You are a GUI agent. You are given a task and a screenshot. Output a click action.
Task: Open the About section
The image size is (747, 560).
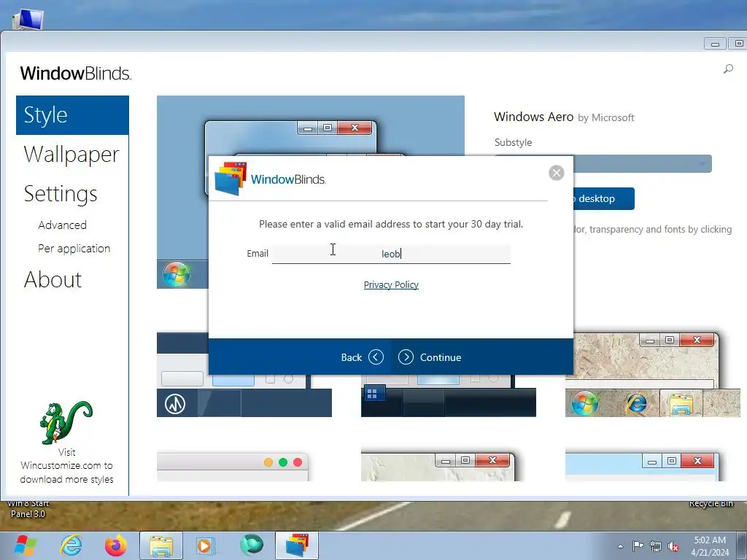click(x=53, y=279)
